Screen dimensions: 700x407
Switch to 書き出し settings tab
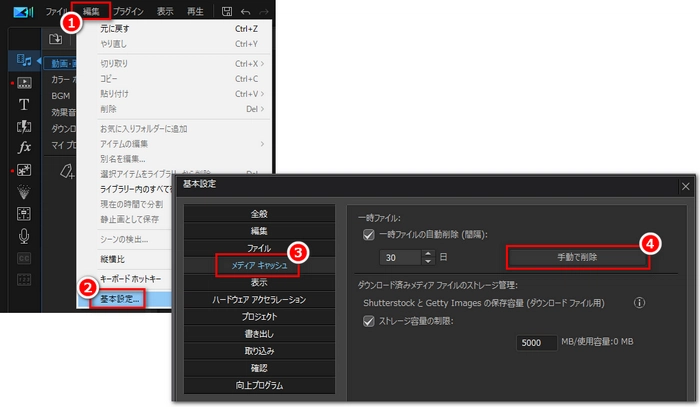pyautogui.click(x=259, y=334)
